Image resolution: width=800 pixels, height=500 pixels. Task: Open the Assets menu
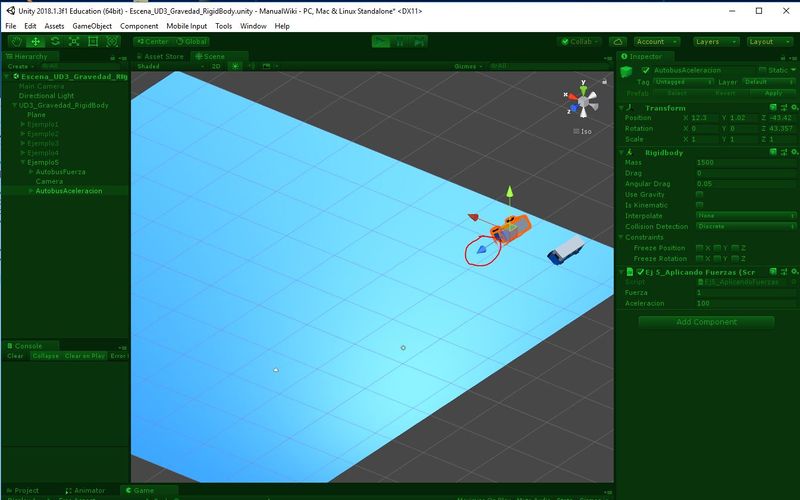pos(54,26)
